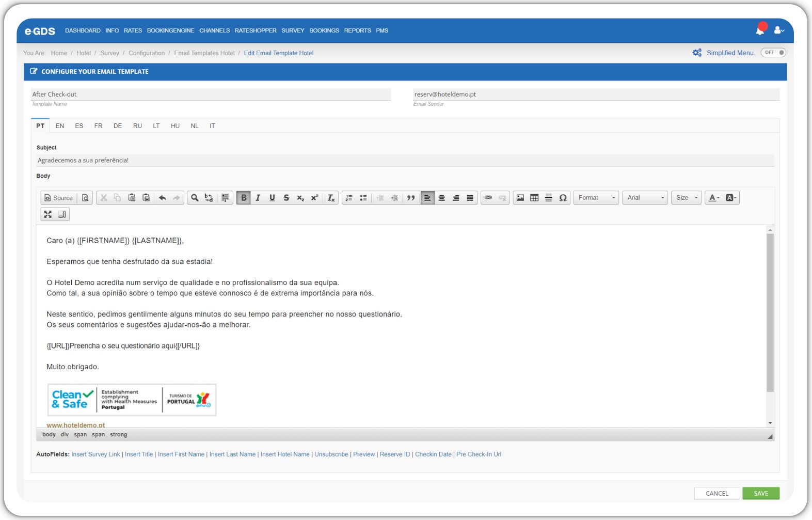Screen dimensions: 812x520
Task: Increase the paragraph indent
Action: (394, 198)
